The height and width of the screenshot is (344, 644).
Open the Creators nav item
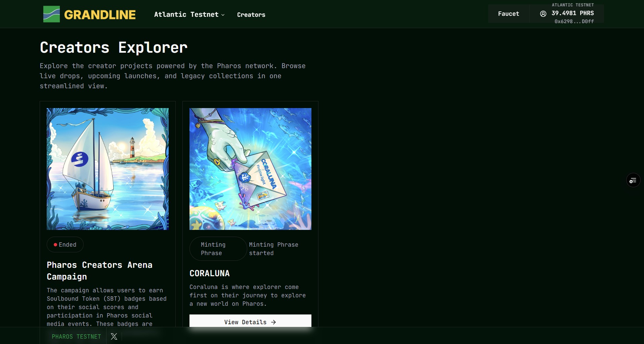[x=251, y=15]
